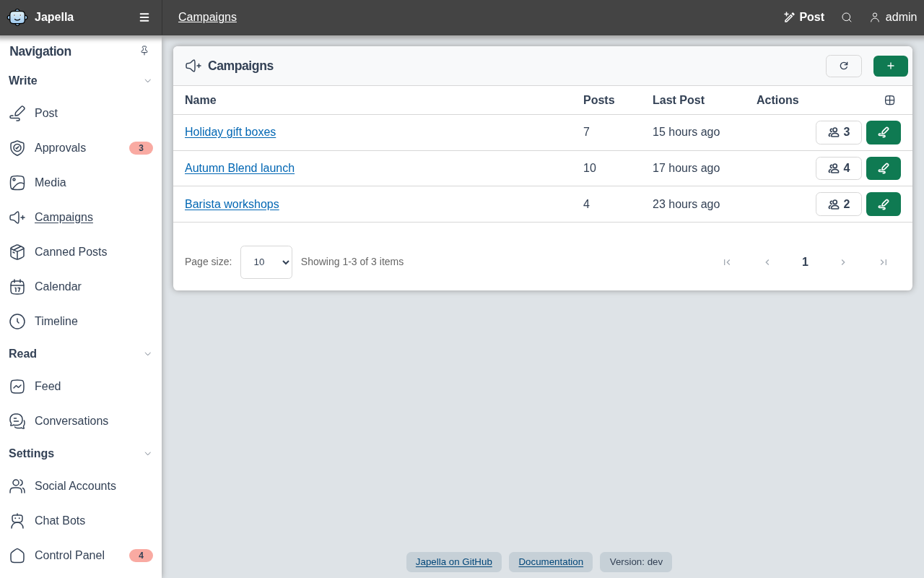Click the Post button in top header

coord(804,17)
